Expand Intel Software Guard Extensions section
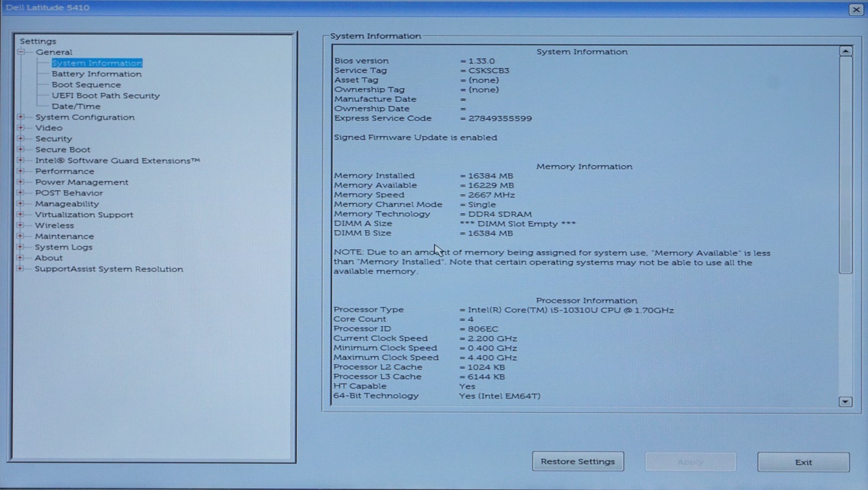 pos(21,160)
